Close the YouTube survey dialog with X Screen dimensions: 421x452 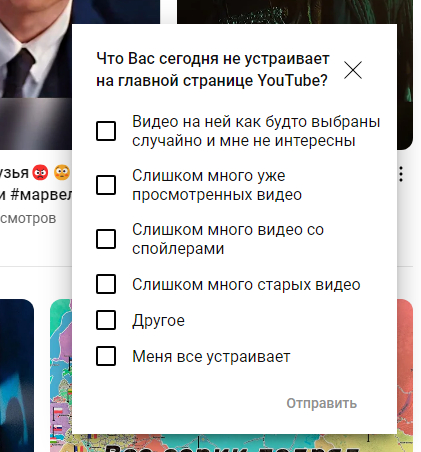pos(353,70)
